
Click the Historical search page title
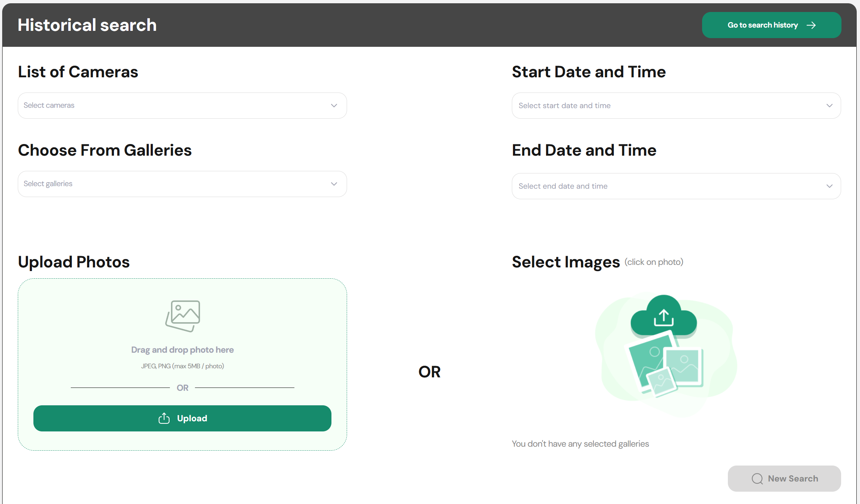(x=87, y=25)
